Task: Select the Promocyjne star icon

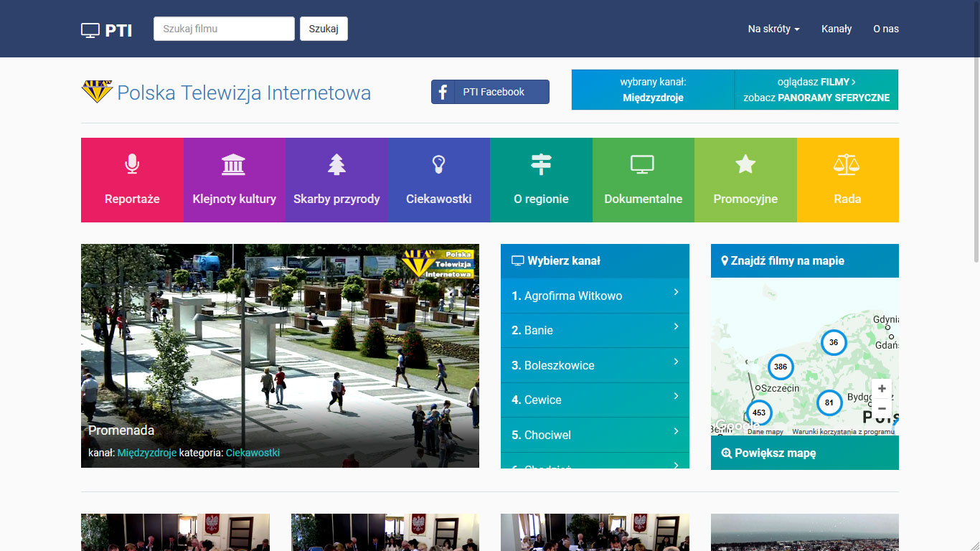Action: 745,164
